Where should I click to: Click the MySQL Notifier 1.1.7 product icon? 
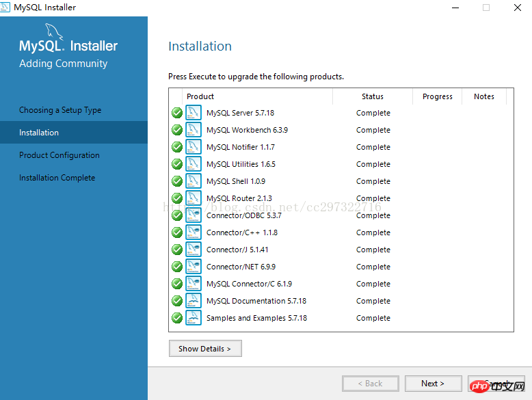(194, 147)
